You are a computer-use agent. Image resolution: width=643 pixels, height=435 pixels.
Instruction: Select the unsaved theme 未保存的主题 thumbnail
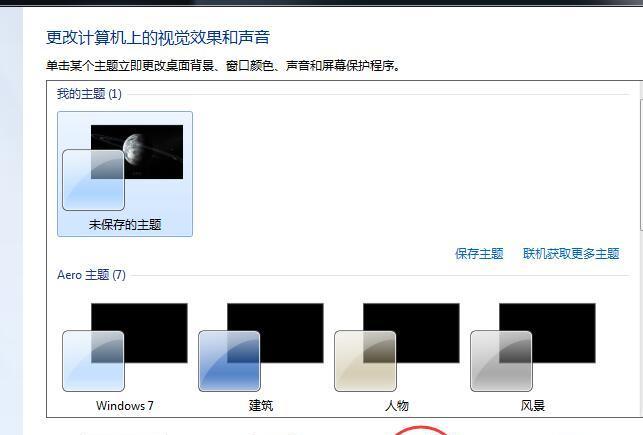pyautogui.click(x=125, y=174)
